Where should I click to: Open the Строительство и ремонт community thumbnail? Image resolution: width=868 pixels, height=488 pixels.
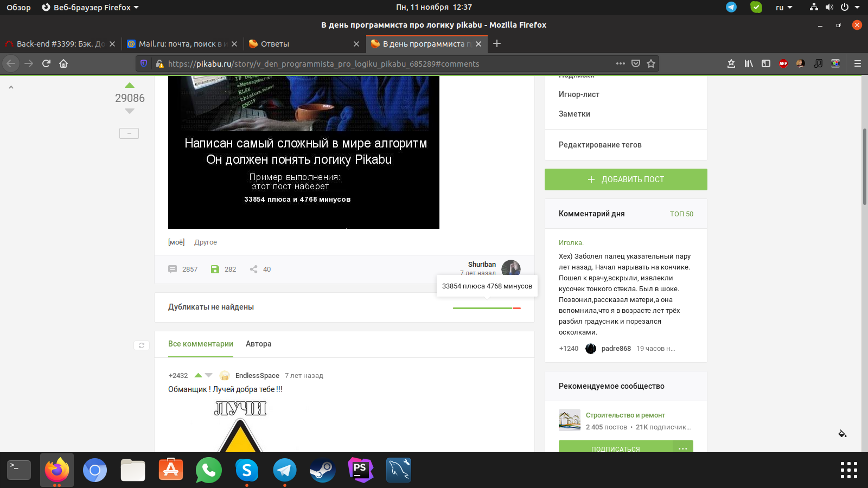tap(570, 420)
